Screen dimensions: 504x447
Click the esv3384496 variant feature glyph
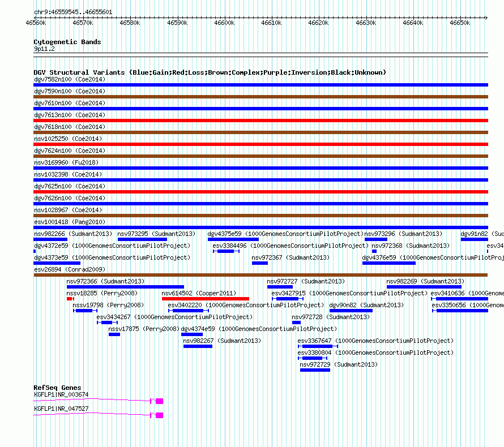pyautogui.click(x=227, y=251)
